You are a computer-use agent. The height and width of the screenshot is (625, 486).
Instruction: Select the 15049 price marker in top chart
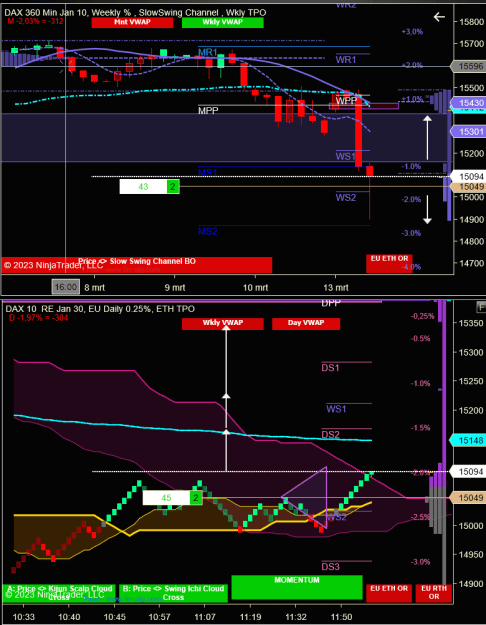coord(468,187)
